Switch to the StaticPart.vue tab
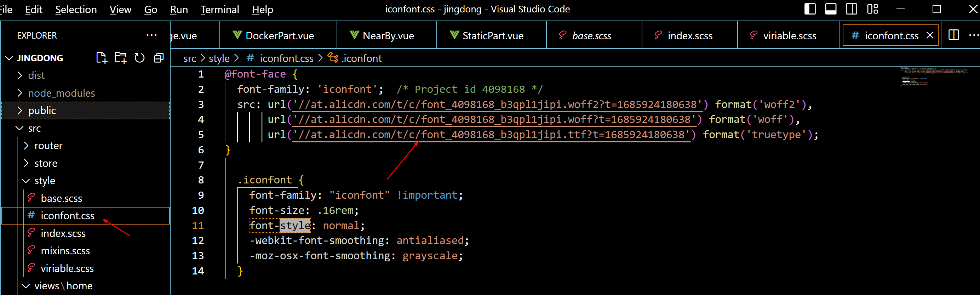The image size is (980, 295). pyautogui.click(x=492, y=35)
